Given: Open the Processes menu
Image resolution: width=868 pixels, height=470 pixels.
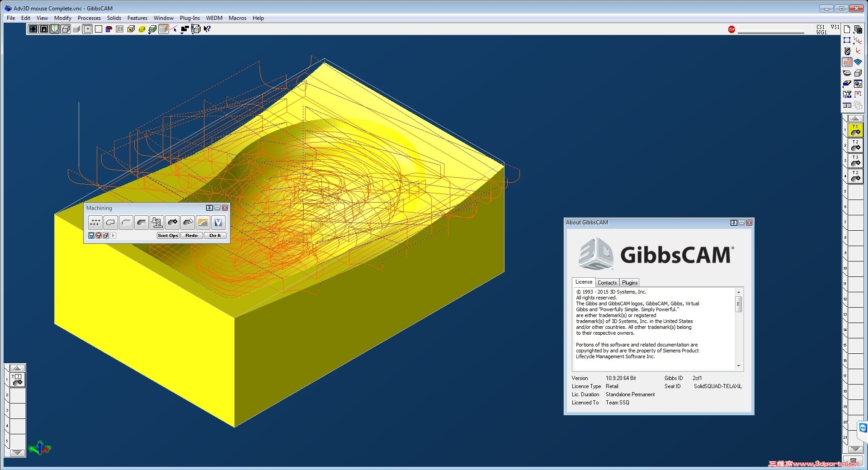Looking at the screenshot, I should tap(89, 18).
